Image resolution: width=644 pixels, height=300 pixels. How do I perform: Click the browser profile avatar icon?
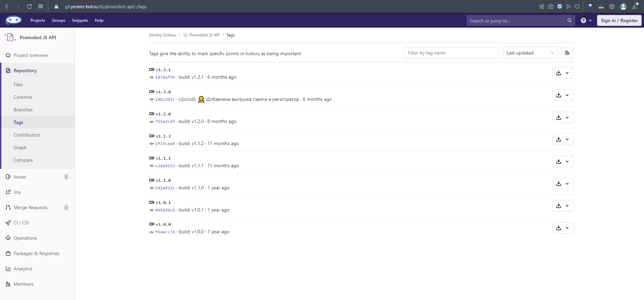[623, 6]
